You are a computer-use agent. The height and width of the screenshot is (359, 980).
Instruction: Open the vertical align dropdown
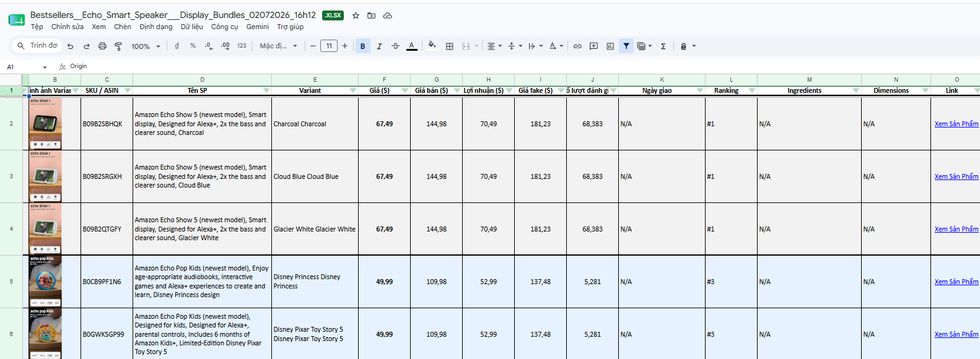515,46
